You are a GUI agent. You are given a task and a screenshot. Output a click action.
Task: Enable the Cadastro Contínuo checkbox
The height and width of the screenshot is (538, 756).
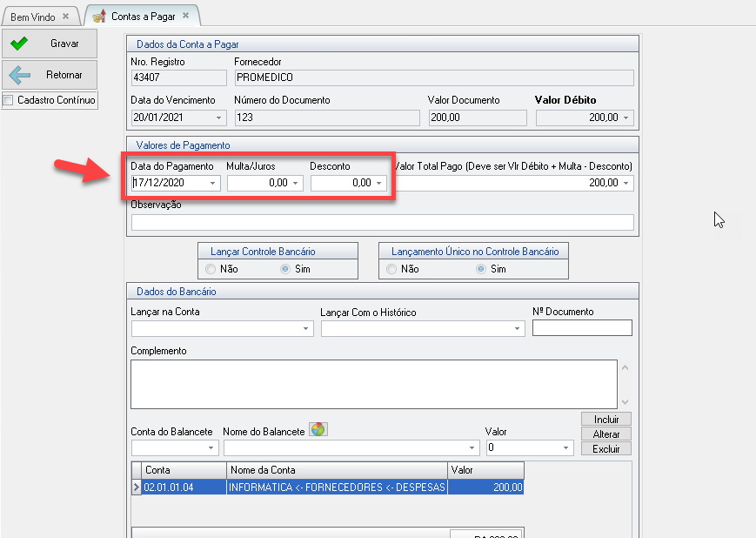(x=10, y=100)
